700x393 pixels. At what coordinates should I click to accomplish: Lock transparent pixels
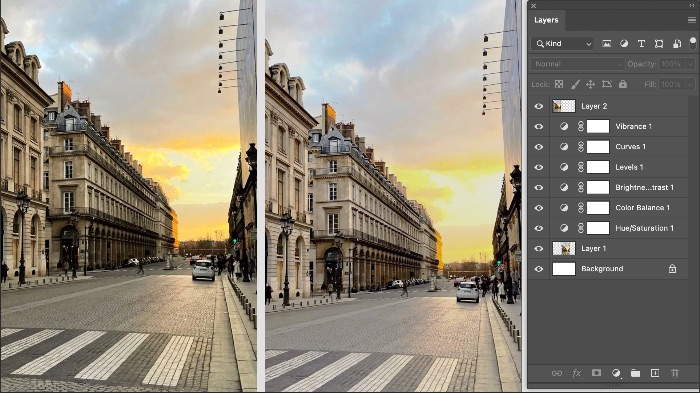click(559, 84)
